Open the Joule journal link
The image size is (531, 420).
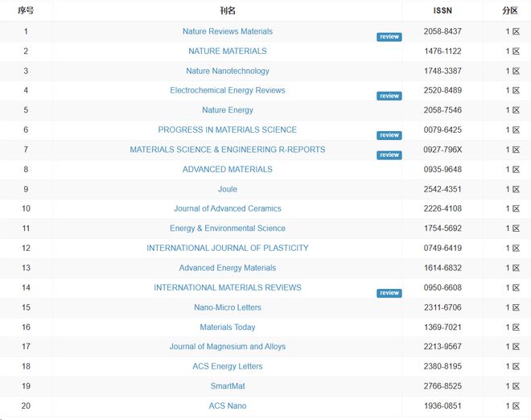[227, 189]
